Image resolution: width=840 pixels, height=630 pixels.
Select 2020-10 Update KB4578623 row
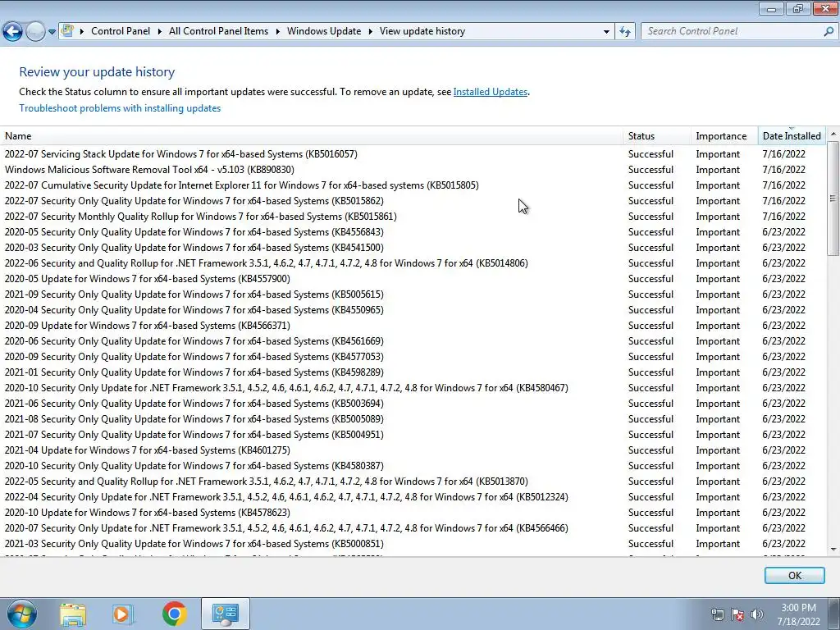click(x=413, y=512)
